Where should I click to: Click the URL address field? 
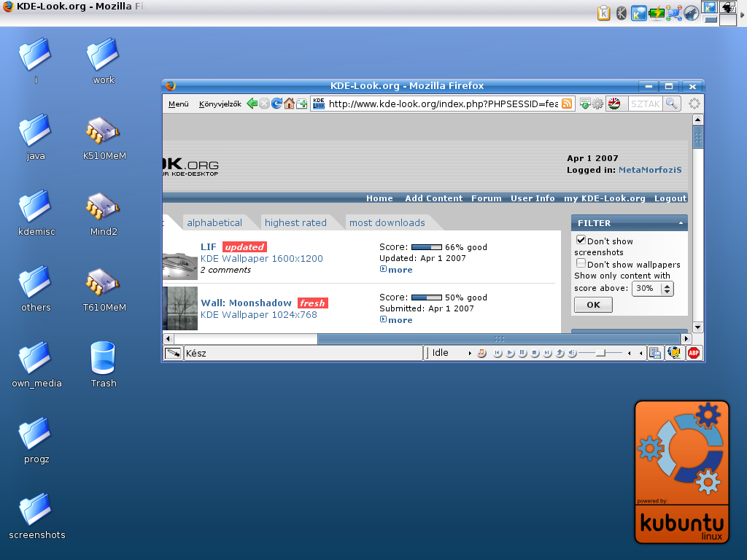click(x=443, y=104)
